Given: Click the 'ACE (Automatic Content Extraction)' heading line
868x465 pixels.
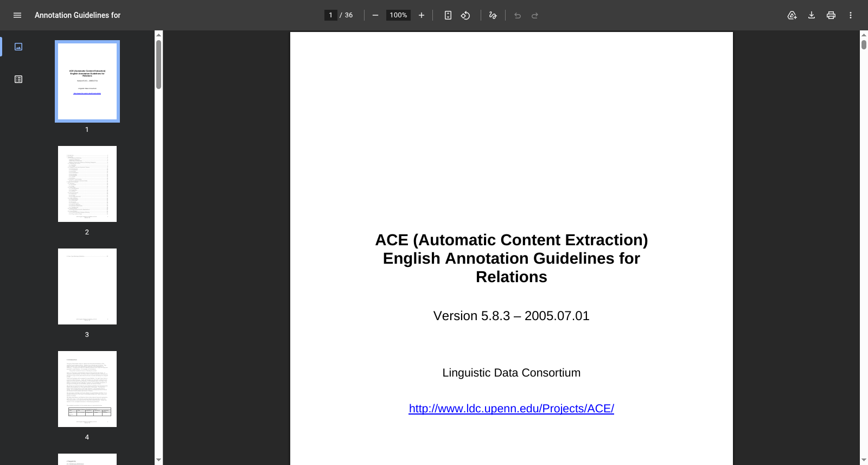Looking at the screenshot, I should (512, 240).
